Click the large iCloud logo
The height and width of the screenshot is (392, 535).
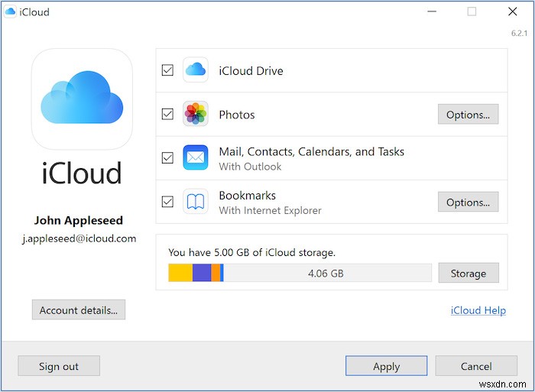[x=82, y=99]
